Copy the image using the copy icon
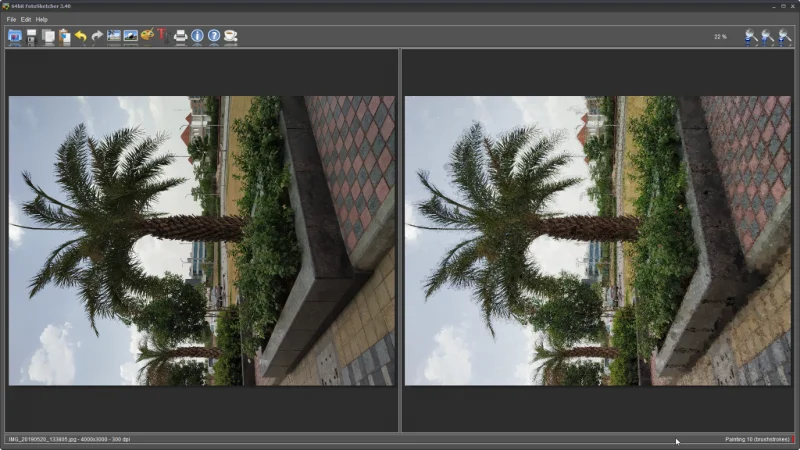Image resolution: width=800 pixels, height=450 pixels. [x=48, y=36]
